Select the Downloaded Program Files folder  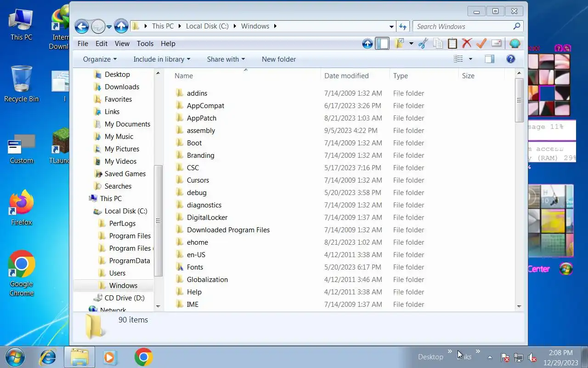[228, 230]
